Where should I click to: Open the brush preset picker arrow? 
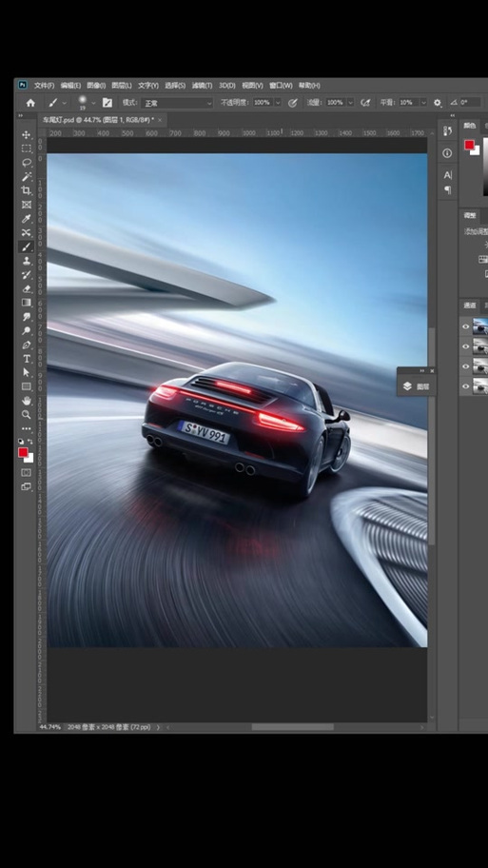[x=93, y=103]
